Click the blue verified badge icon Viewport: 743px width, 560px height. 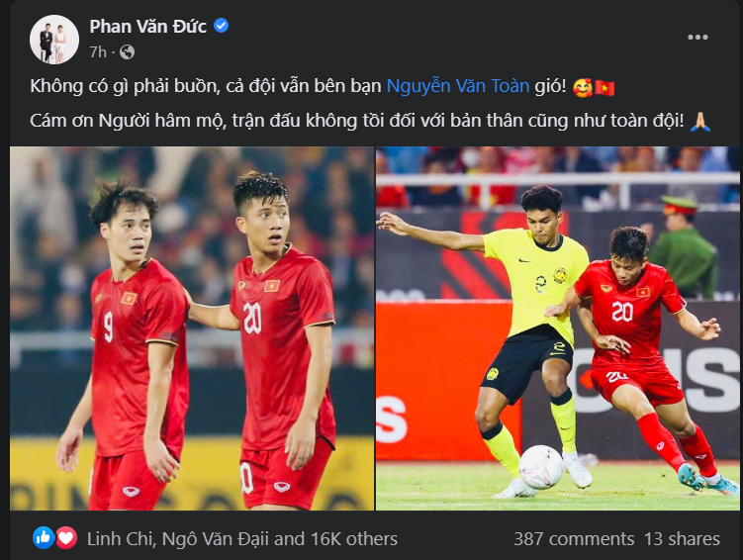tap(222, 26)
